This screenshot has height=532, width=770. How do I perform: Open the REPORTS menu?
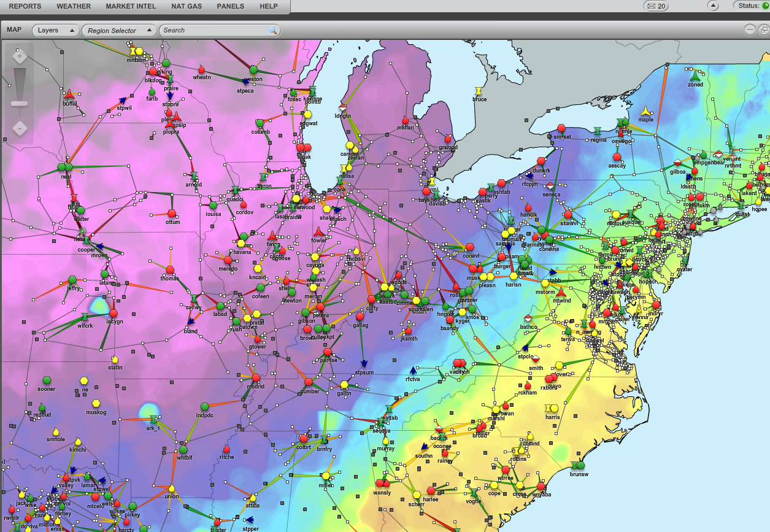[x=25, y=6]
